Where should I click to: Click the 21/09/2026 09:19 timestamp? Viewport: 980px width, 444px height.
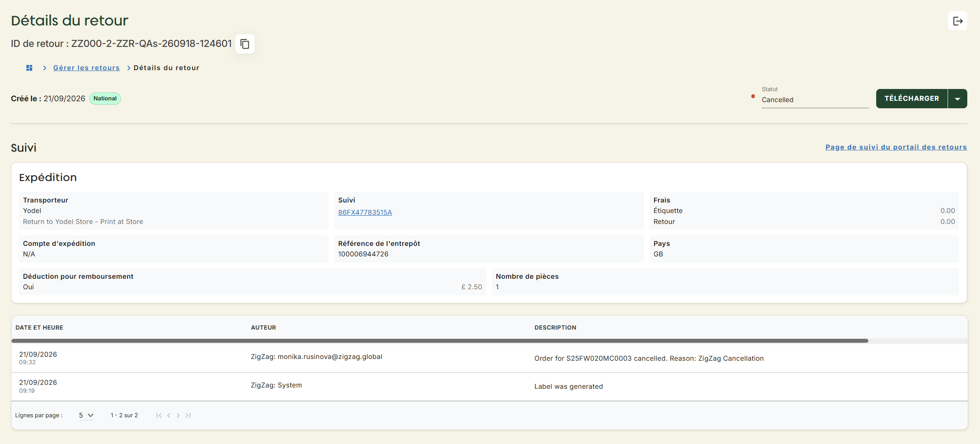pos(38,386)
